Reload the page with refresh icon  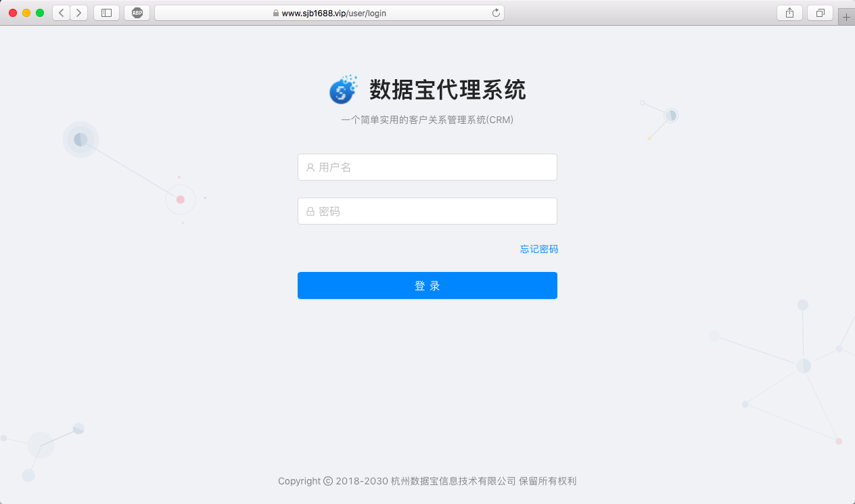[496, 13]
